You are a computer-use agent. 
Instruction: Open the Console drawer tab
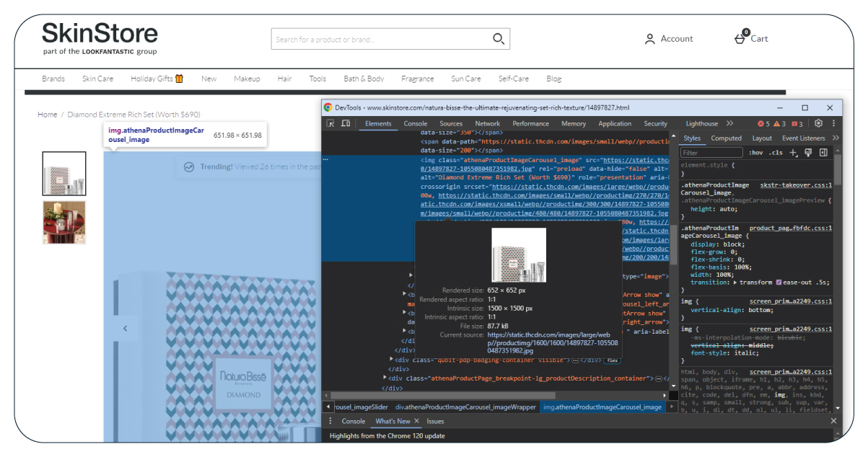[x=353, y=421]
